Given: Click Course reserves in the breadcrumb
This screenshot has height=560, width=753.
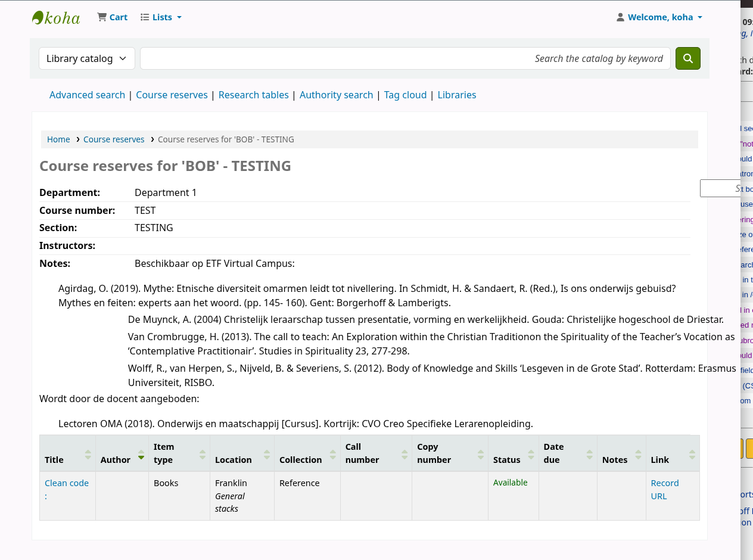Looking at the screenshot, I should (114, 139).
